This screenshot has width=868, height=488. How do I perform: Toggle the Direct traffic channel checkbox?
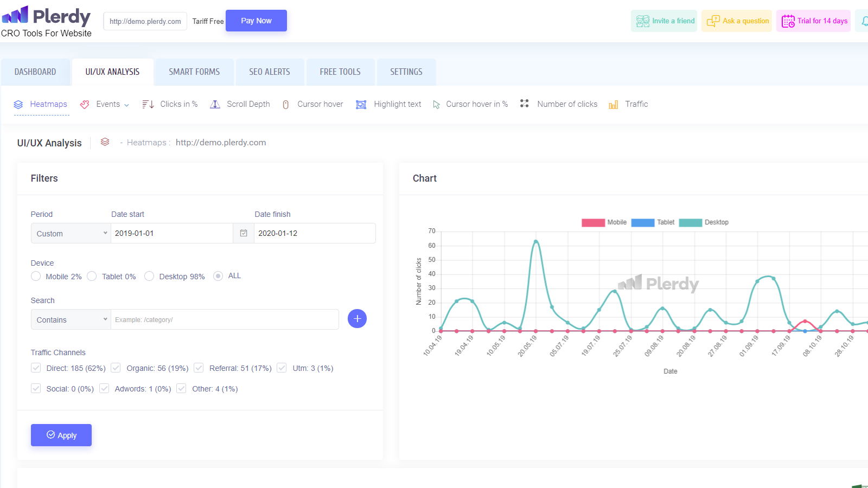click(36, 368)
